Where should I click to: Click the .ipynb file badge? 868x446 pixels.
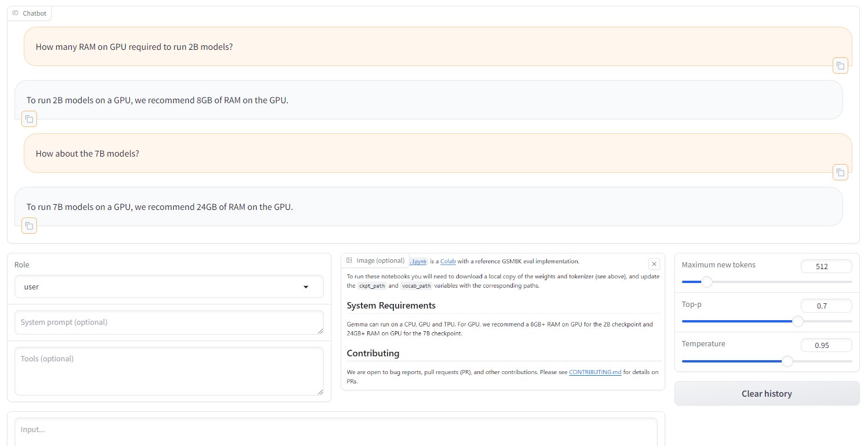tap(418, 261)
